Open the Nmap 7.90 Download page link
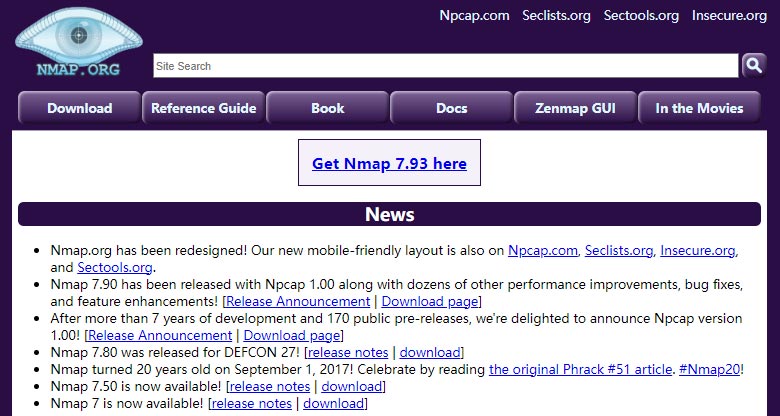780x416 pixels. (x=430, y=302)
